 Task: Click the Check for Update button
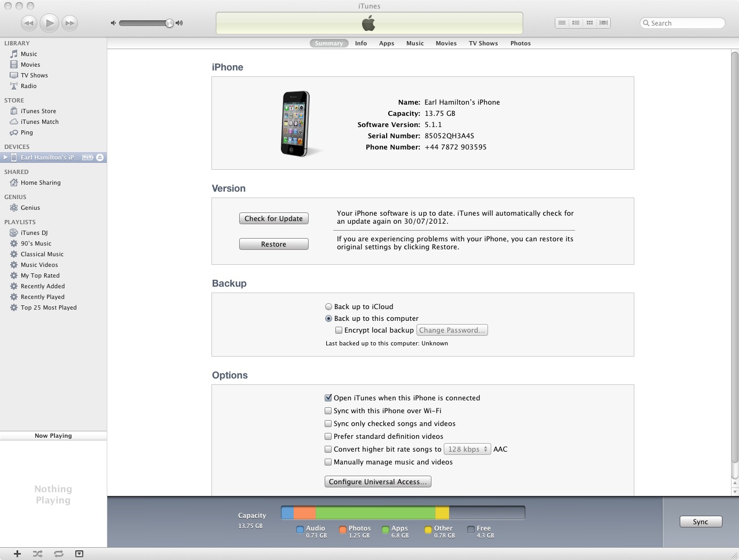274,218
